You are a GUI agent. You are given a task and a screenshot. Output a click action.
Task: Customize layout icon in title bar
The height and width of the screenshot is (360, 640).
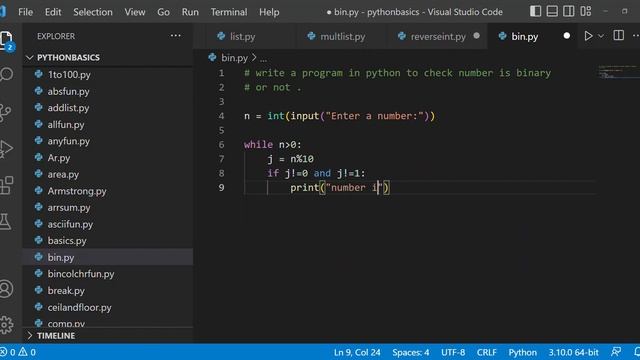coord(586,11)
